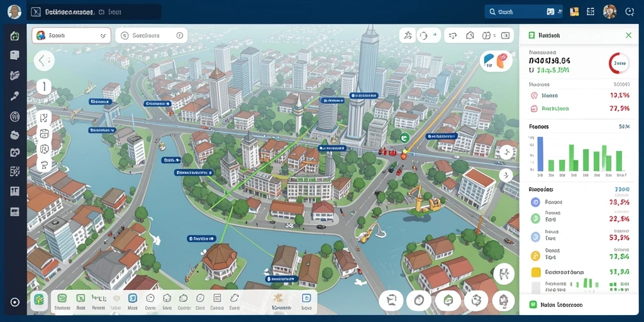644x322 pixels.
Task: Select the globe icon in the left sidebar
Action: [15, 116]
